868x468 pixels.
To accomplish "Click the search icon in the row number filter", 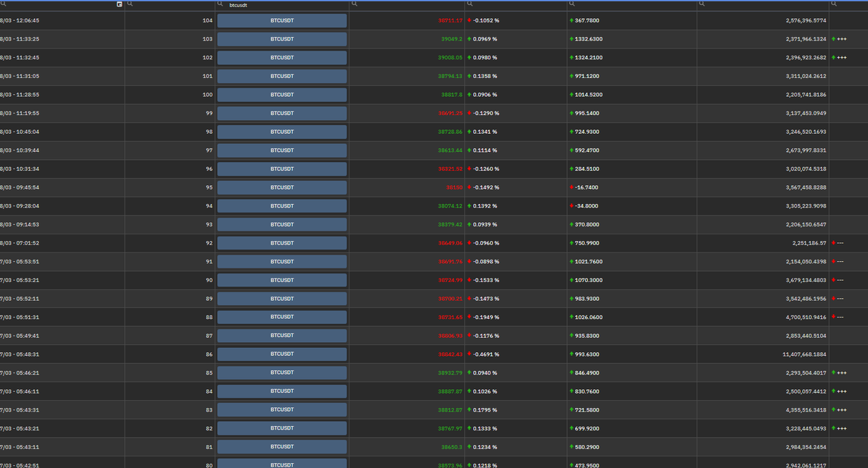I will [x=129, y=4].
